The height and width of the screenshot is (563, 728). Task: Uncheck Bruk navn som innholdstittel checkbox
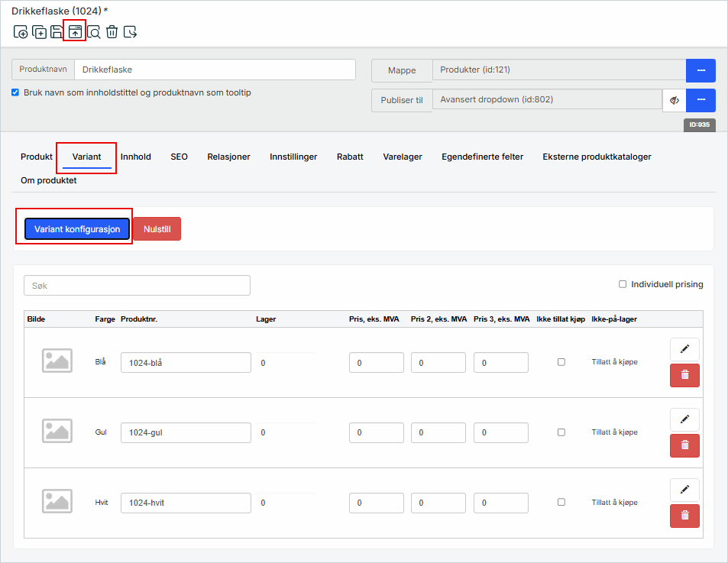click(x=16, y=92)
